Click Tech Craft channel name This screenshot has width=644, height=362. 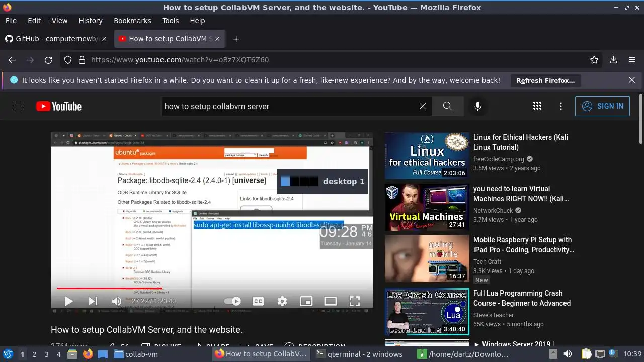487,261
